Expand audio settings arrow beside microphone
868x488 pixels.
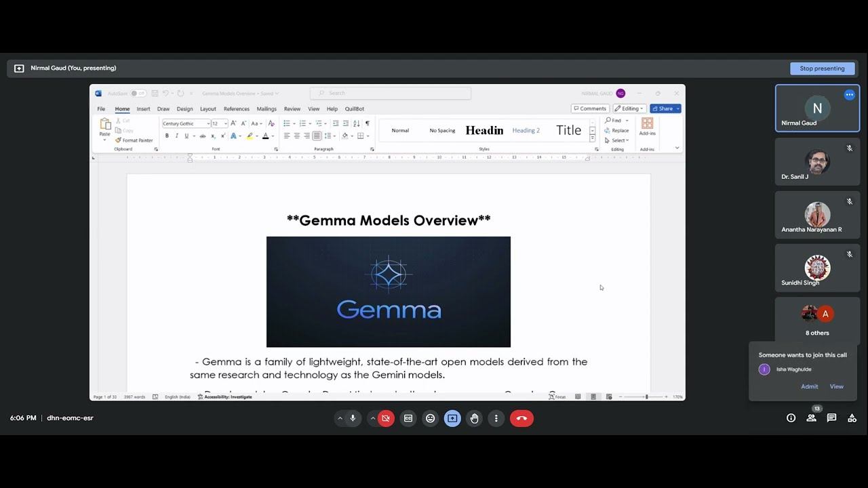(340, 418)
